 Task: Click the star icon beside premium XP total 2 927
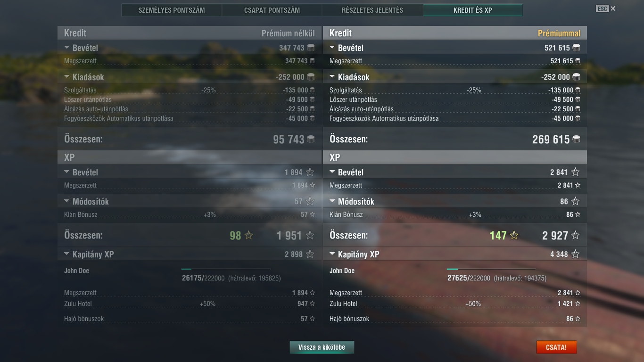[575, 235]
